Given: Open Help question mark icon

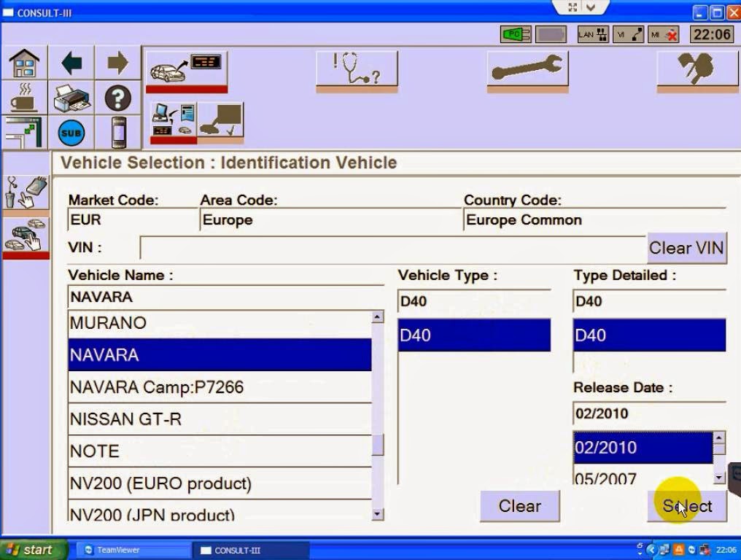Looking at the screenshot, I should tap(117, 98).
